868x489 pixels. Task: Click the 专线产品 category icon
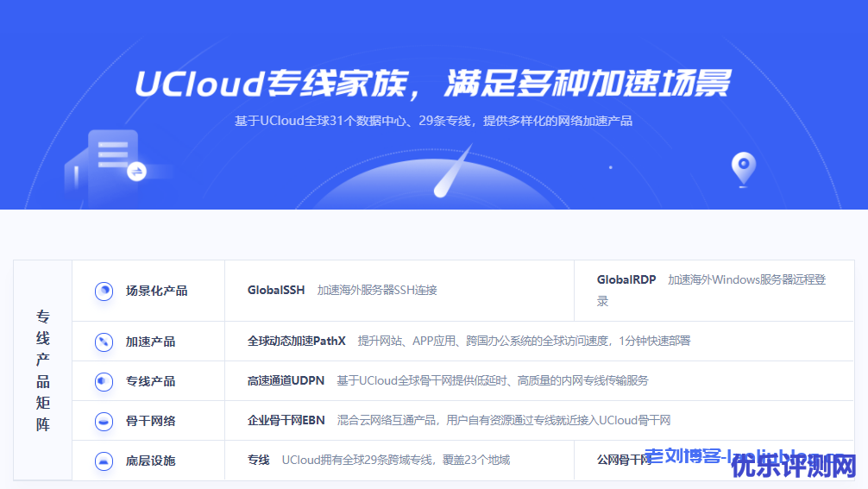coord(104,382)
